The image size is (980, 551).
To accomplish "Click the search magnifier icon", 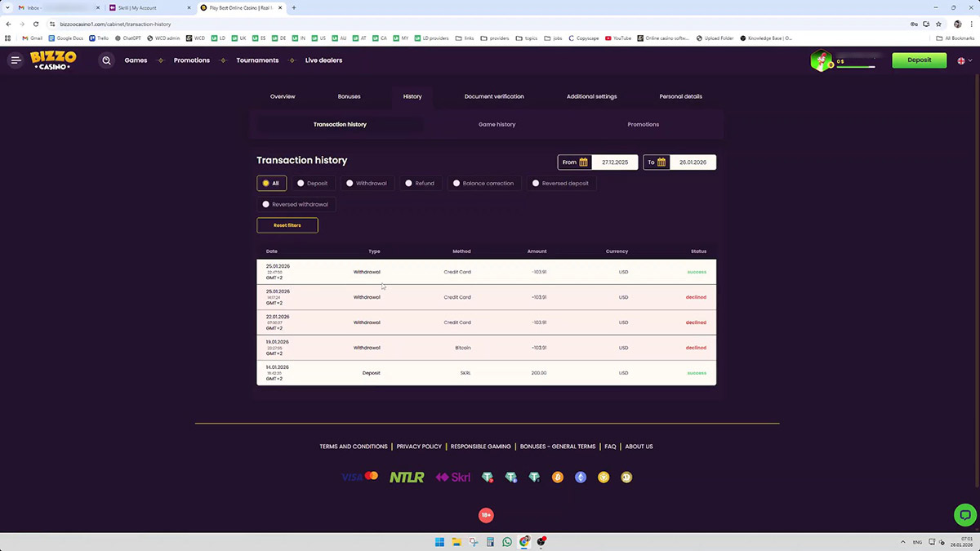I will click(106, 60).
